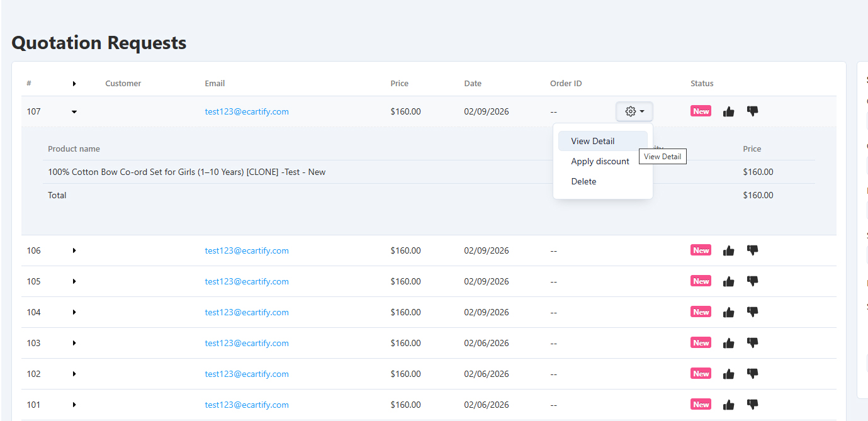Image resolution: width=868 pixels, height=421 pixels.
Task: Reject quotation 103 using thumbs down
Action: click(752, 343)
